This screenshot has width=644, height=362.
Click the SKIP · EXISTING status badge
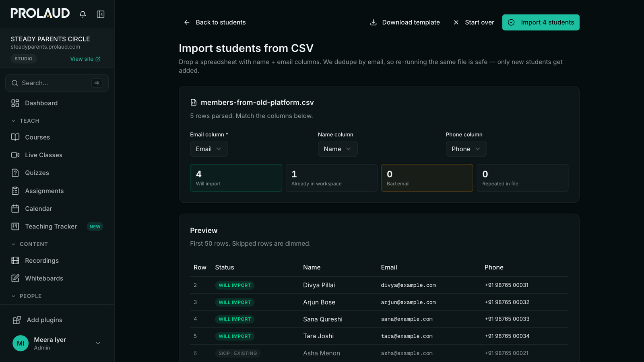(x=238, y=353)
